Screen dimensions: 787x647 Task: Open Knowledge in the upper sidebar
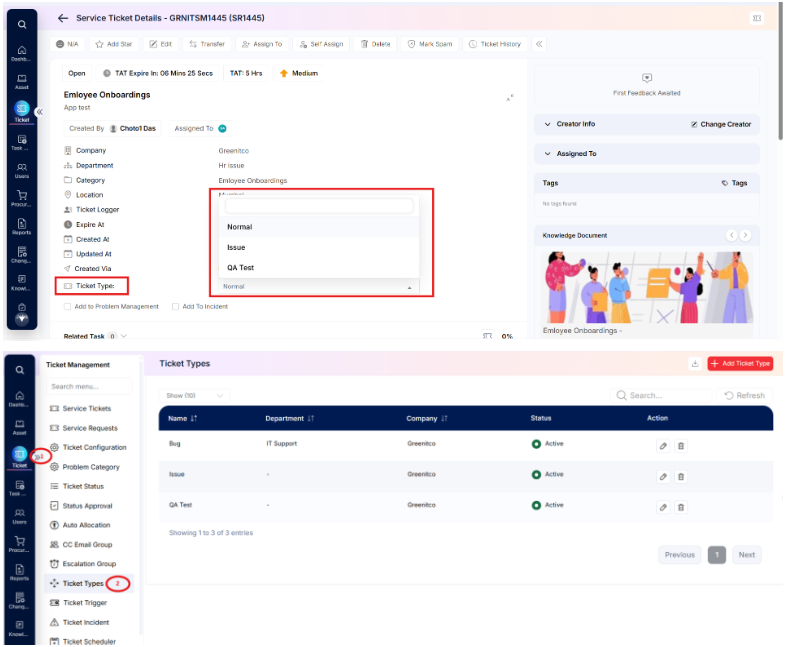[x=22, y=283]
